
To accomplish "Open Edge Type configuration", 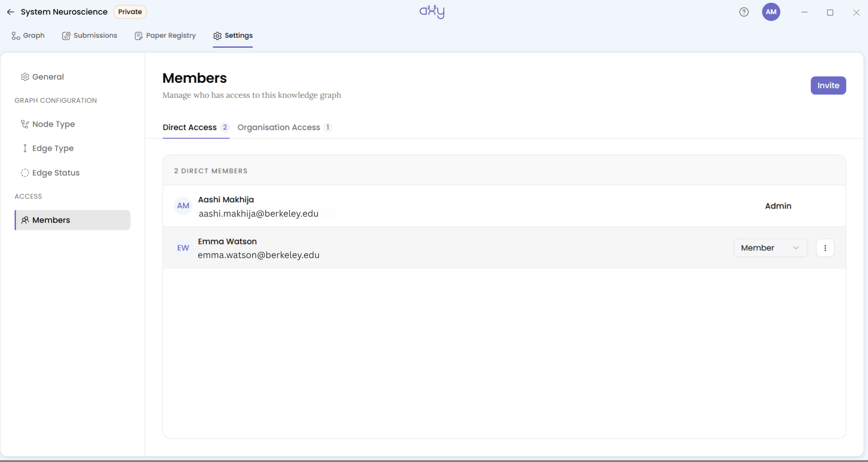I will pos(47,148).
